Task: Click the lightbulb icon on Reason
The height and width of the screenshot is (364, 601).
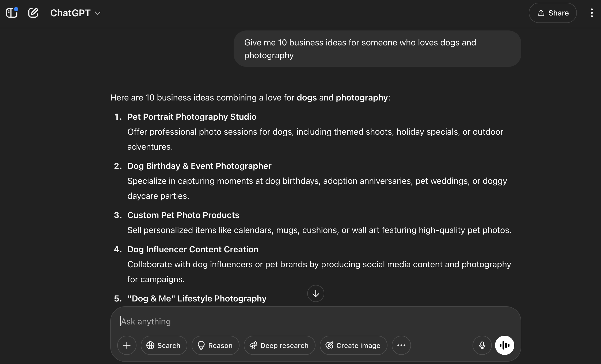Action: point(201,345)
